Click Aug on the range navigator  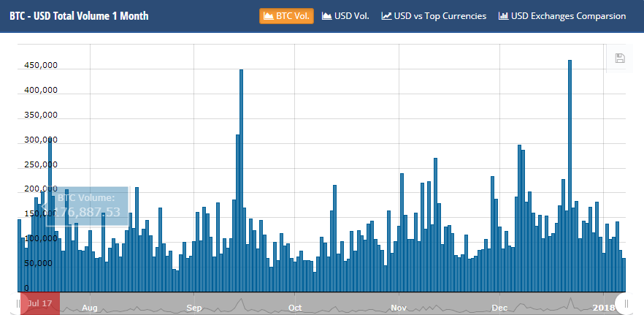(90, 308)
